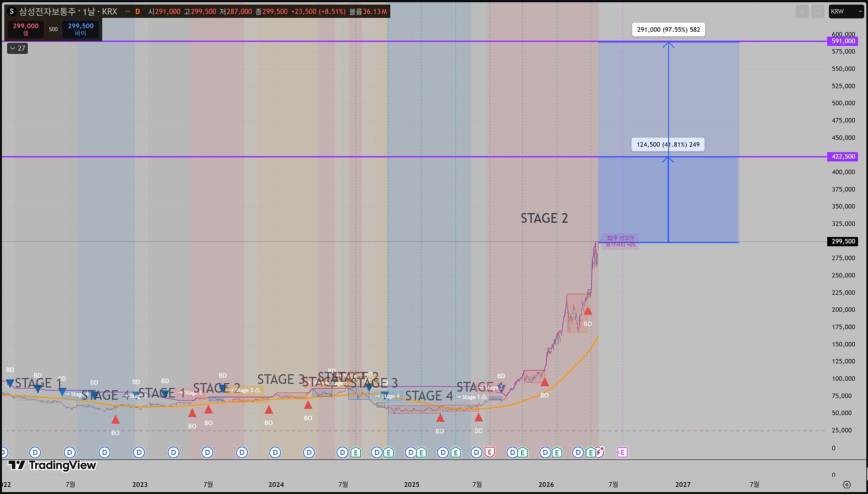
Task: Click the faded down-arrow icon near KRW
Action: pyautogui.click(x=802, y=12)
